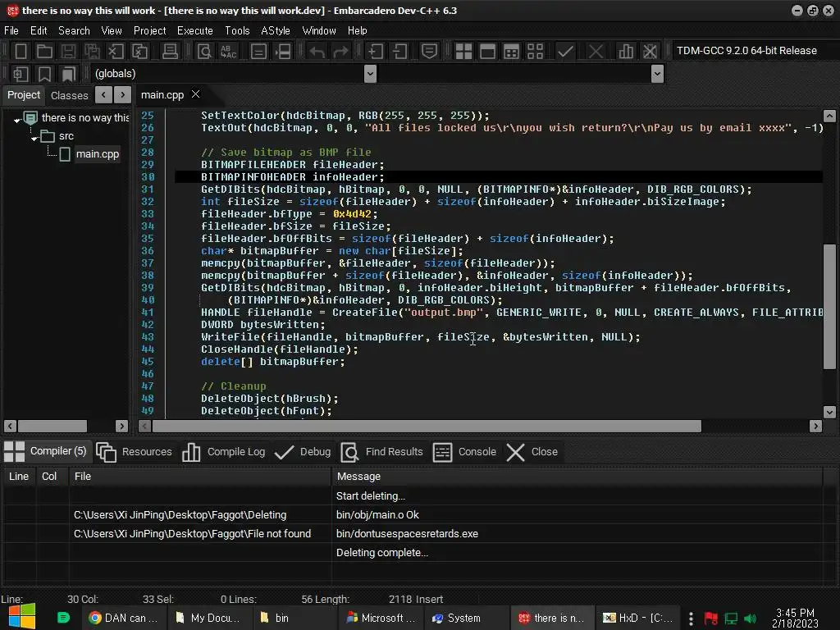Compile with the four-squares toolbar icon
The width and height of the screenshot is (840, 630).
(463, 51)
